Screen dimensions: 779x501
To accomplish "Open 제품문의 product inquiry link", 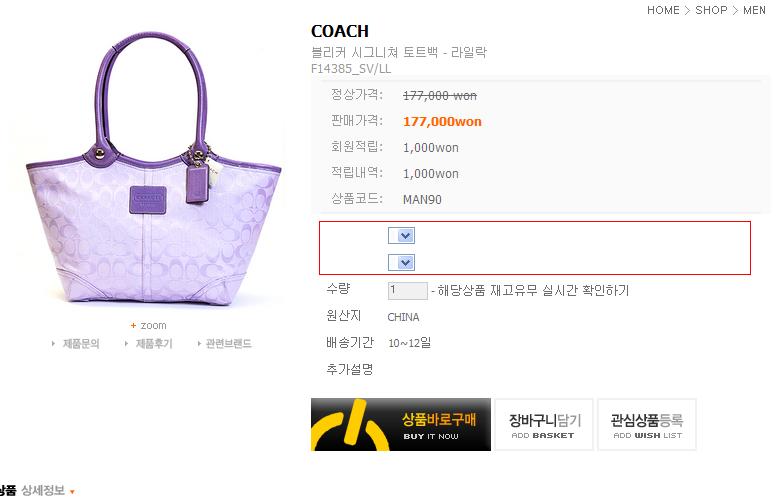I will click(81, 343).
